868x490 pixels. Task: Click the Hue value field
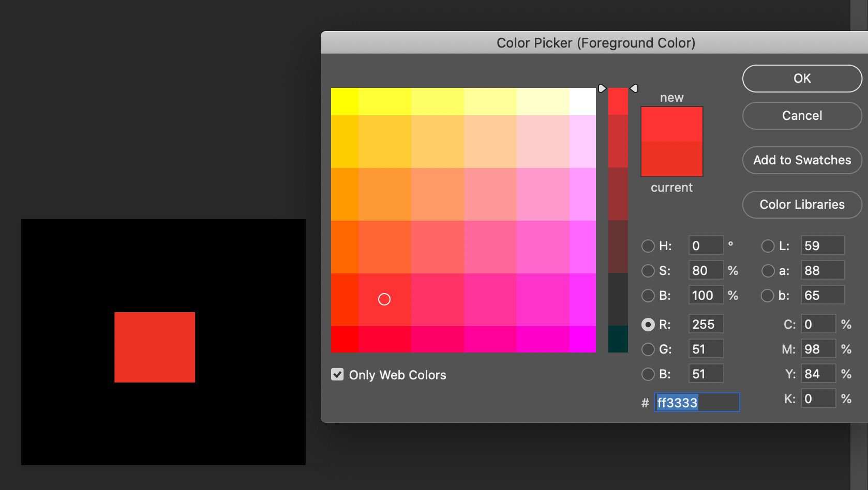pyautogui.click(x=706, y=246)
